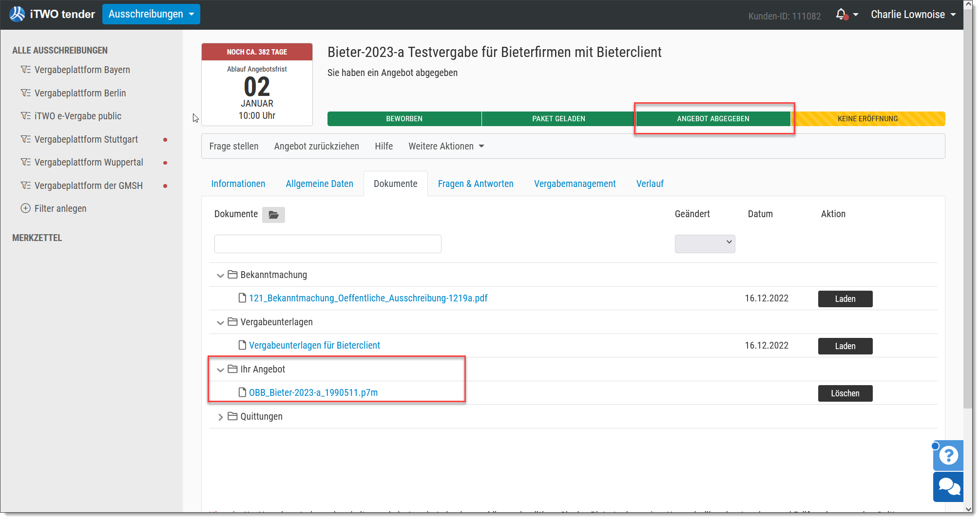The height and width of the screenshot is (520, 980).
Task: Click file icon of the 121_Bekanntmachung PDF
Action: [x=242, y=298]
